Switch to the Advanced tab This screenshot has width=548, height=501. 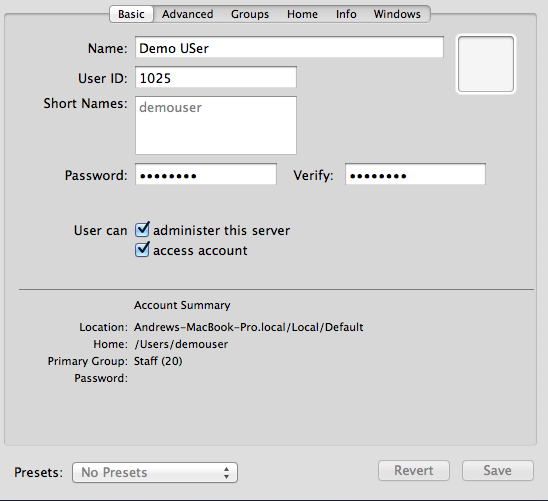pos(187,14)
